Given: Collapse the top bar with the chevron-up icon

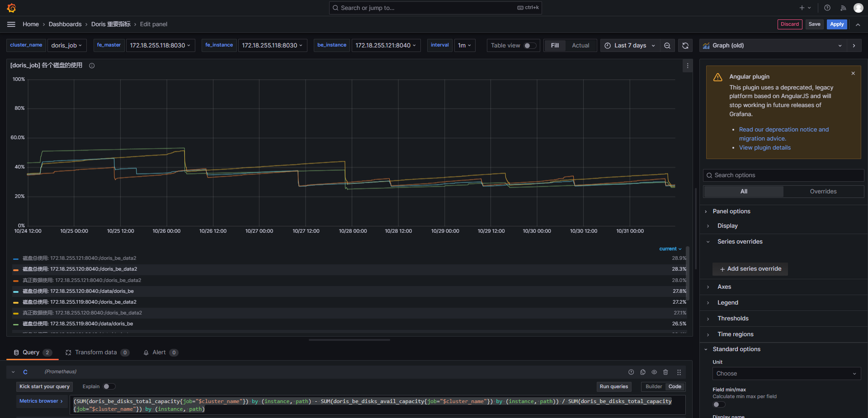Looking at the screenshot, I should pyautogui.click(x=858, y=24).
